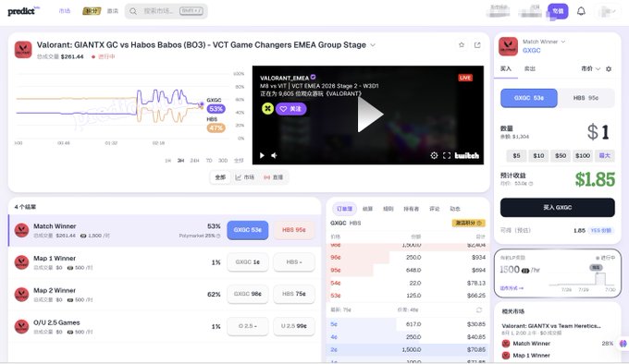Click the small play control in video bar
This screenshot has width=629, height=364.
pos(262,155)
